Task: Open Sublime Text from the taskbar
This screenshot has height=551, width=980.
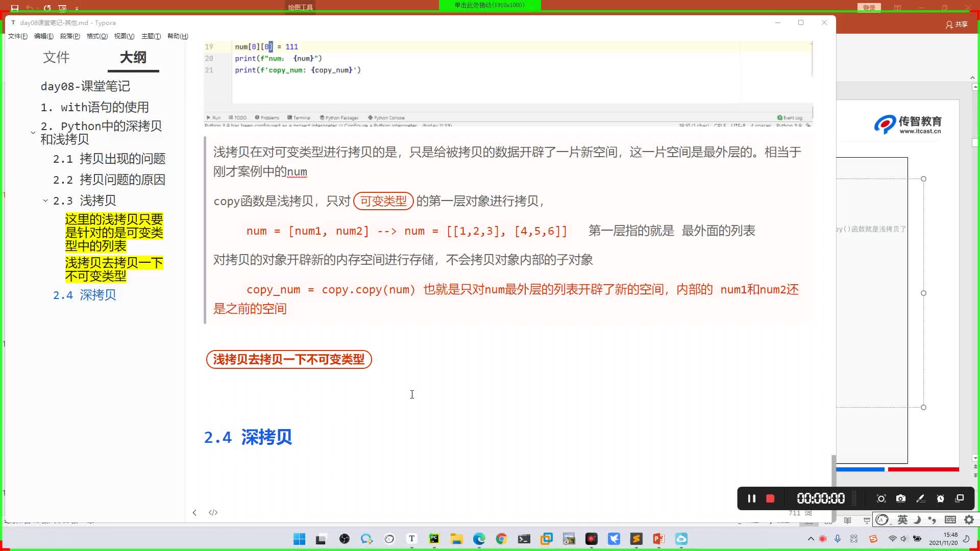Action: point(636,539)
